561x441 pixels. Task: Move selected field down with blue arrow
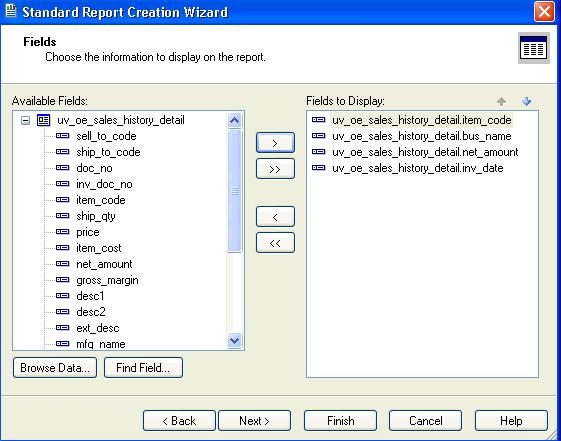pos(527,102)
